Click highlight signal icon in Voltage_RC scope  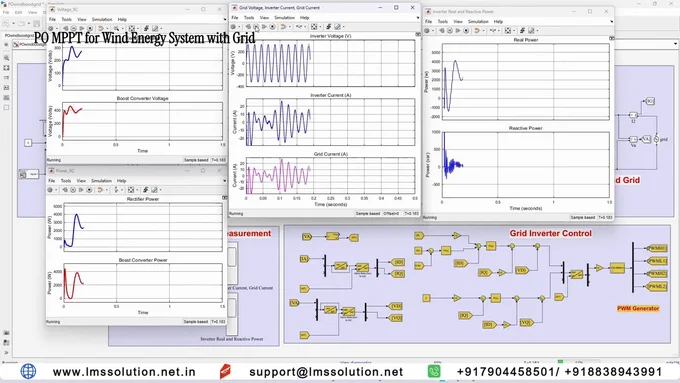coord(101,28)
